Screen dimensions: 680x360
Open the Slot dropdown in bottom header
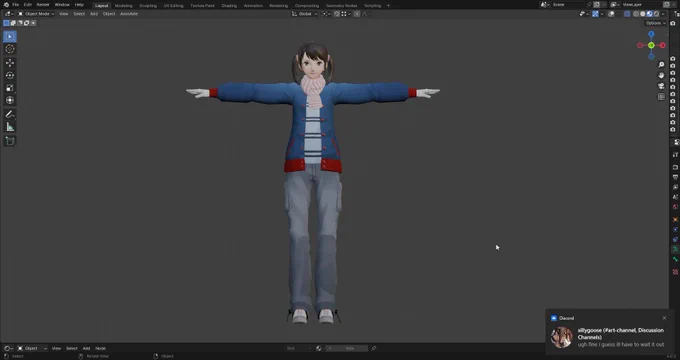[298, 348]
